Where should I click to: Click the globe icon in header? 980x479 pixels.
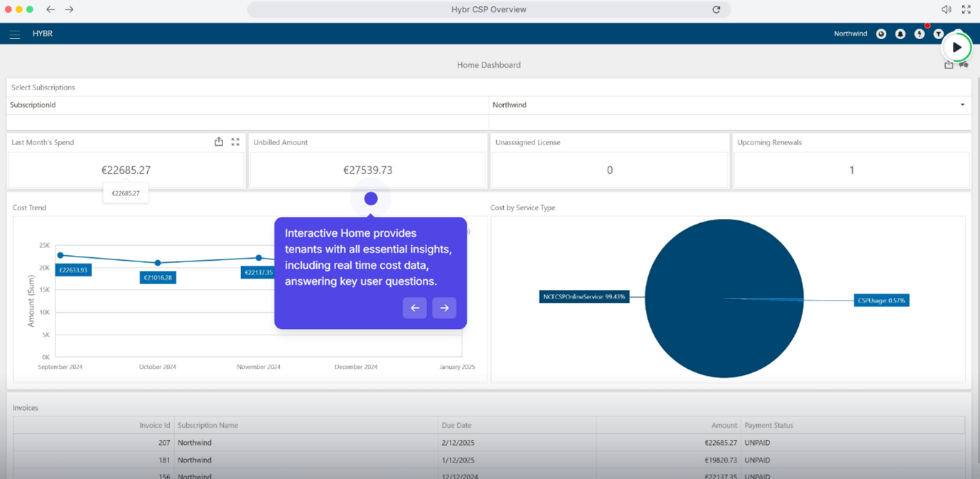point(881,34)
